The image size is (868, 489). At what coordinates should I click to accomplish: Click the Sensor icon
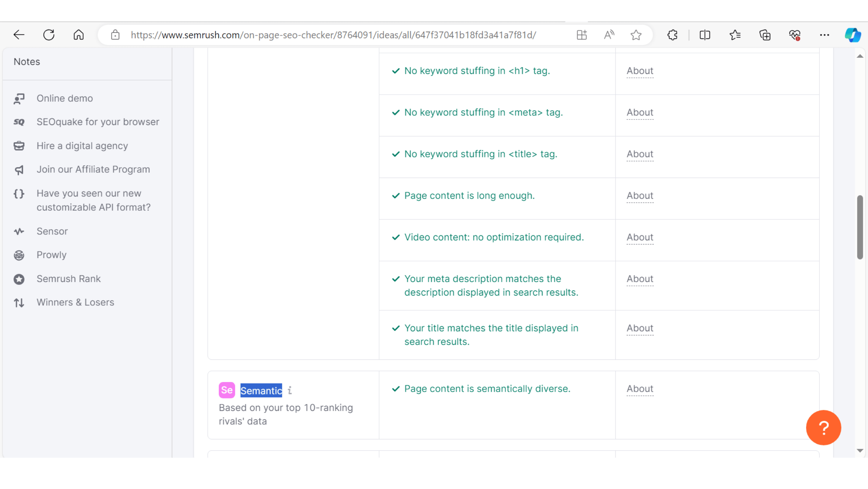[x=18, y=231]
